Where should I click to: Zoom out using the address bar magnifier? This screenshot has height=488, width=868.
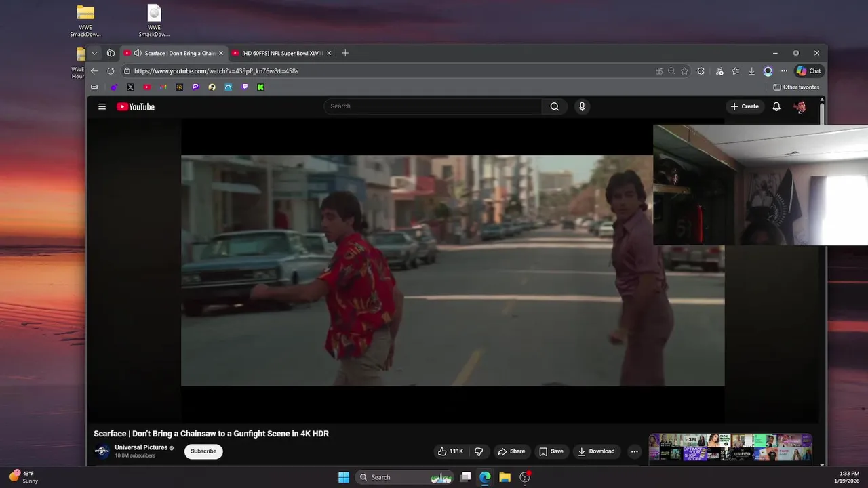coord(671,70)
